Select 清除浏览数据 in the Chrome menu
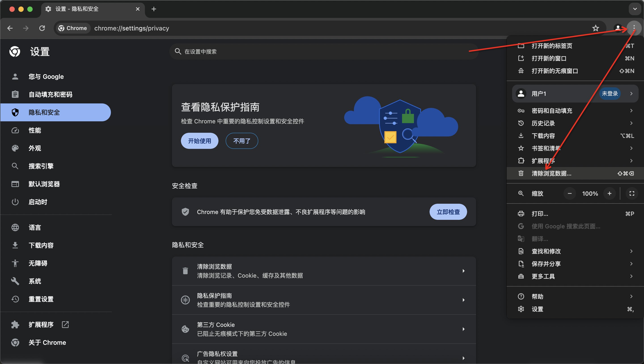 [551, 173]
